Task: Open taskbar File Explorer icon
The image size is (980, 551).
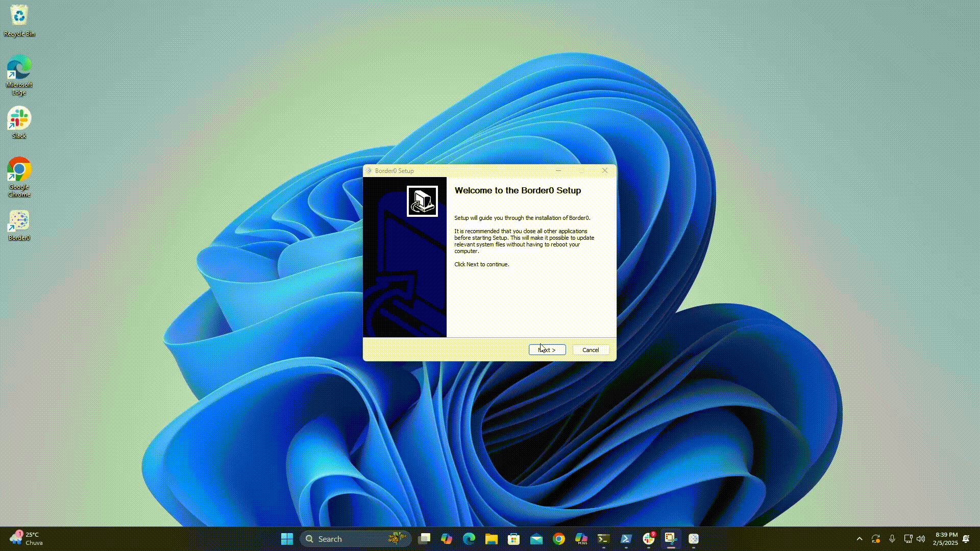Action: point(492,538)
